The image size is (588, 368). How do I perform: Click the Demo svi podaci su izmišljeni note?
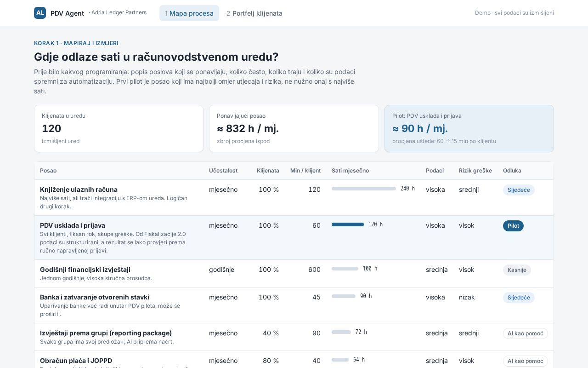coord(514,13)
